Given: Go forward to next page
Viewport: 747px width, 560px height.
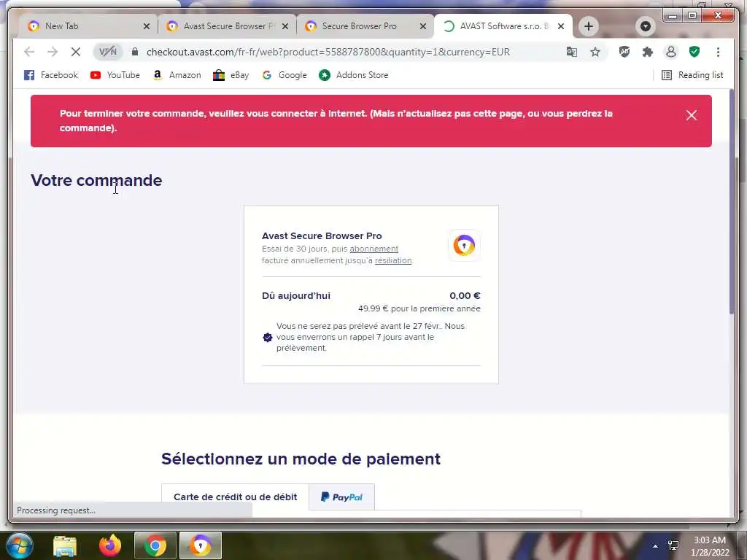Looking at the screenshot, I should click(53, 52).
